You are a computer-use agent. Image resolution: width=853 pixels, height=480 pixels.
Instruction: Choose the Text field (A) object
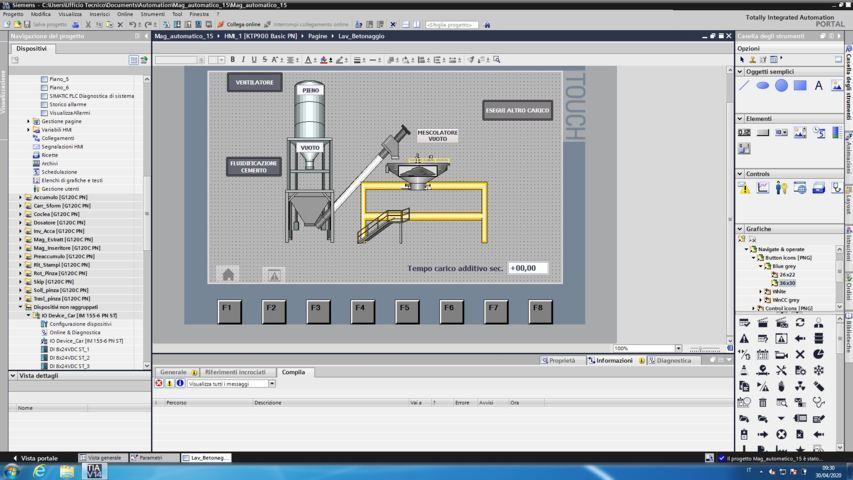point(819,86)
